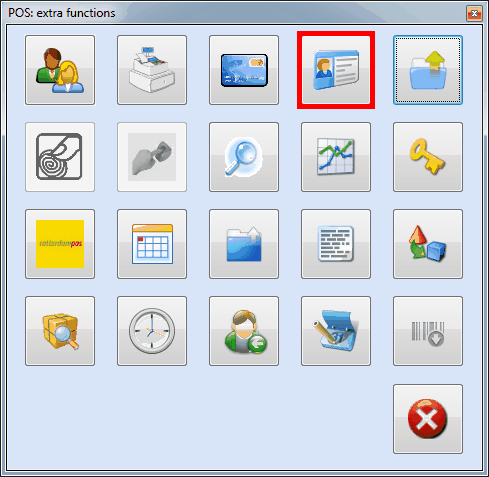
Task: Click the user with green arrow icon
Action: click(x=244, y=331)
